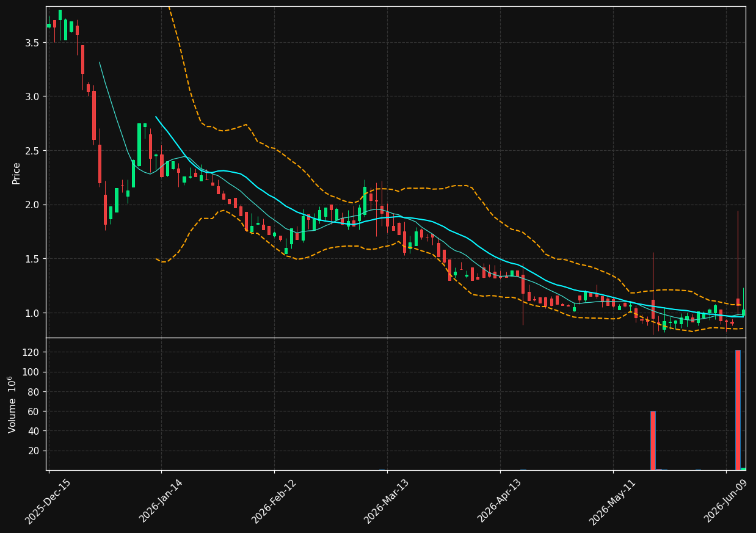Click the 60 volume tick label
756x533 pixels.
(34, 412)
